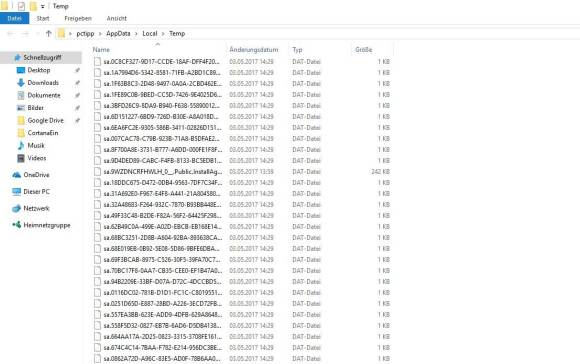580x364 pixels.
Task: Click the Heimnetzgruppe icon in sidebar
Action: (x=17, y=225)
